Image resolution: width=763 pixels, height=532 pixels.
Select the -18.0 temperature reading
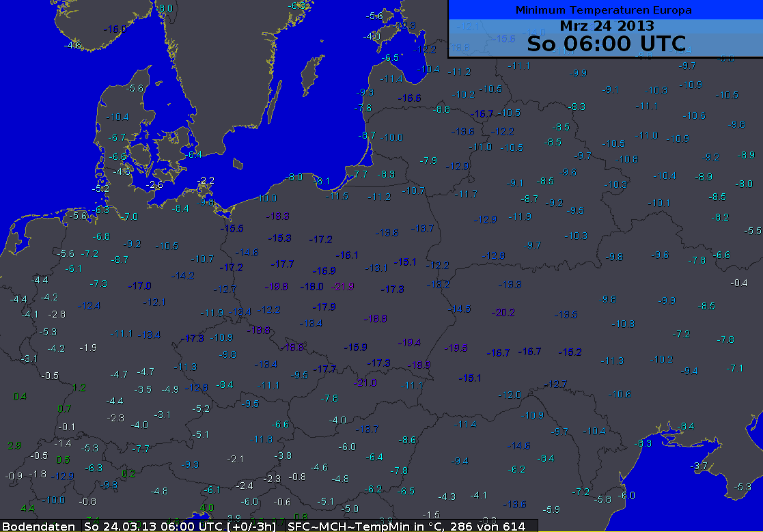(311, 286)
